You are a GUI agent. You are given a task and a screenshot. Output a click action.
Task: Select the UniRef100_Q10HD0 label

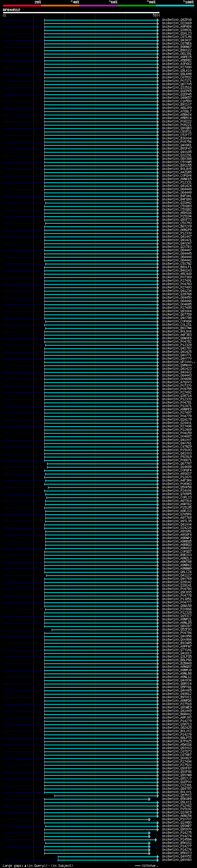click(x=177, y=822)
